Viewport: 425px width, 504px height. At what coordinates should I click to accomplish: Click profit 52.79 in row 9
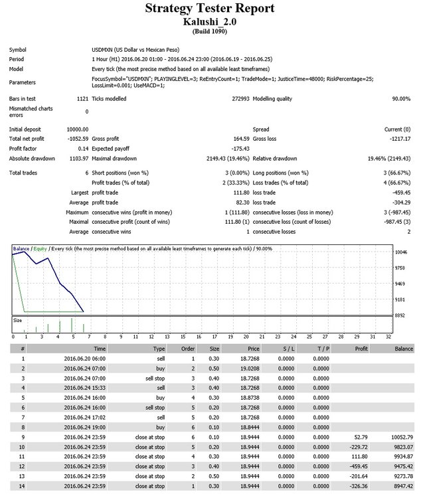pyautogui.click(x=361, y=438)
